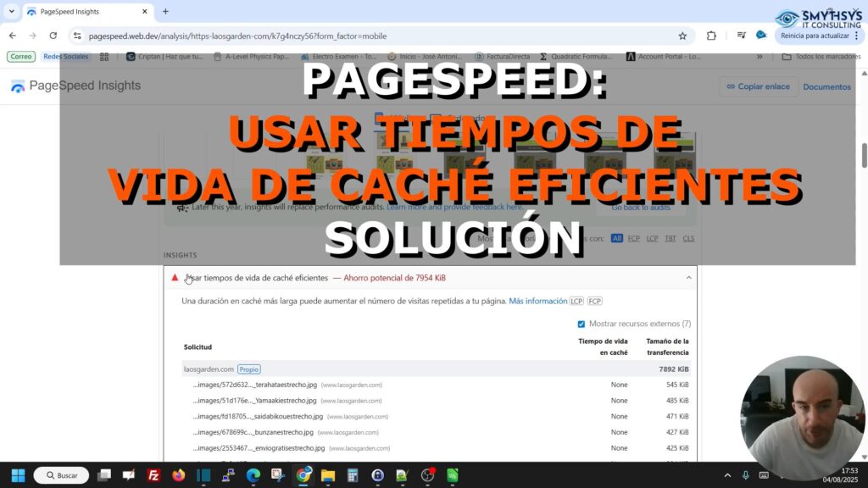Click the red warning triangle on cache audit

point(175,278)
